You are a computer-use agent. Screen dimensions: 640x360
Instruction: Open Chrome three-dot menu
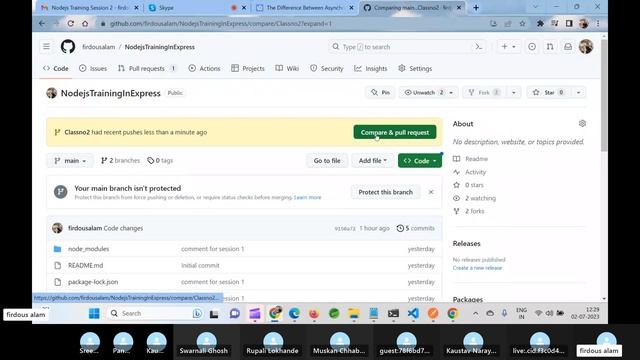(x=598, y=24)
